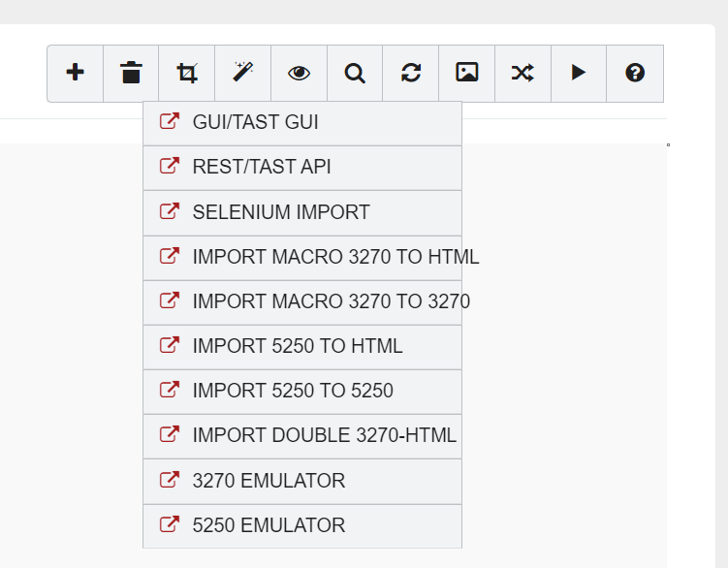This screenshot has width=728, height=568.
Task: Open the 3270 EMULATOR menu item
Action: coord(269,481)
